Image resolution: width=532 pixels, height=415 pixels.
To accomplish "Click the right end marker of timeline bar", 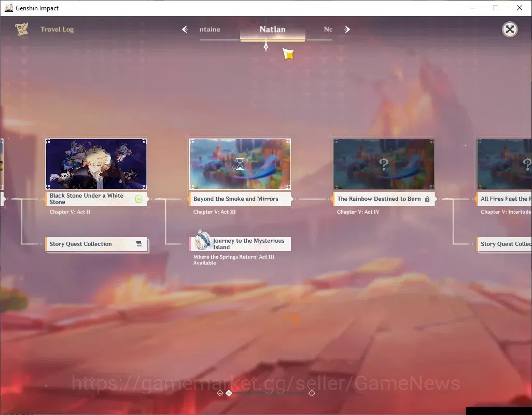I will 312,393.
